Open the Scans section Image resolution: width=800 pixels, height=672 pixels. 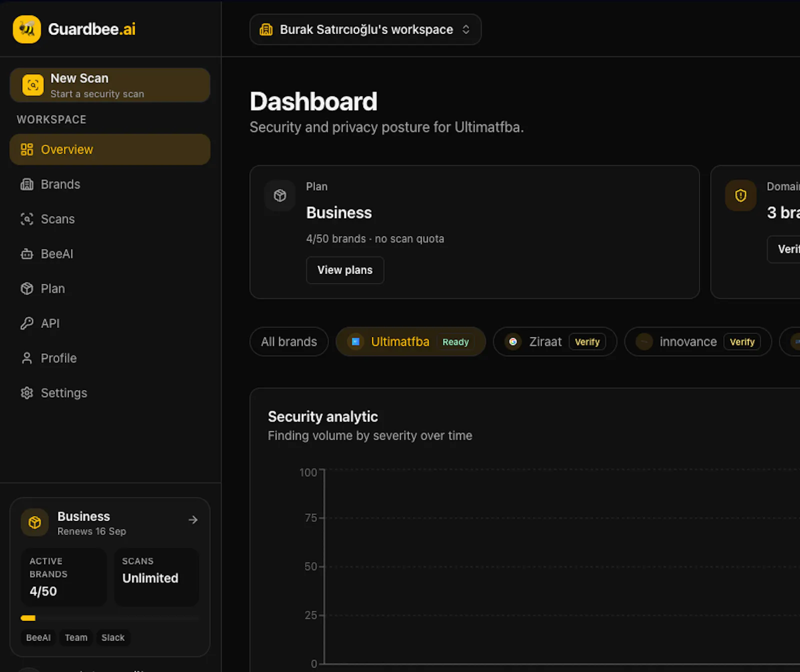point(110,219)
